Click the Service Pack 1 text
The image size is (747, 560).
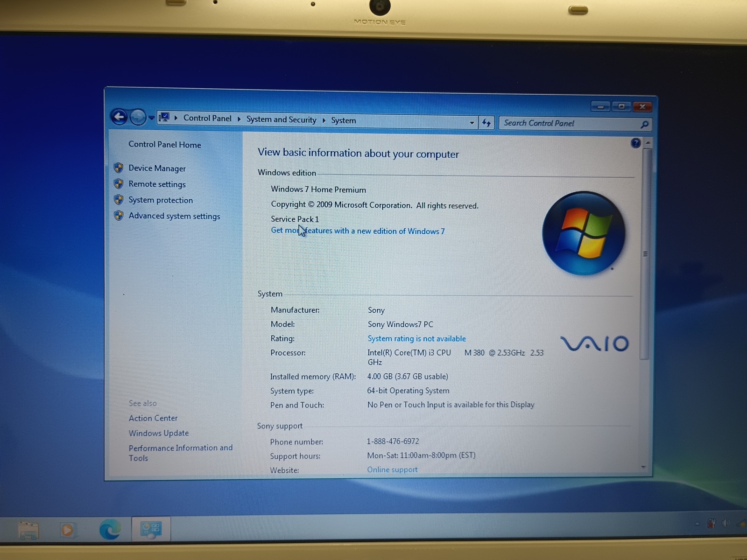(295, 219)
